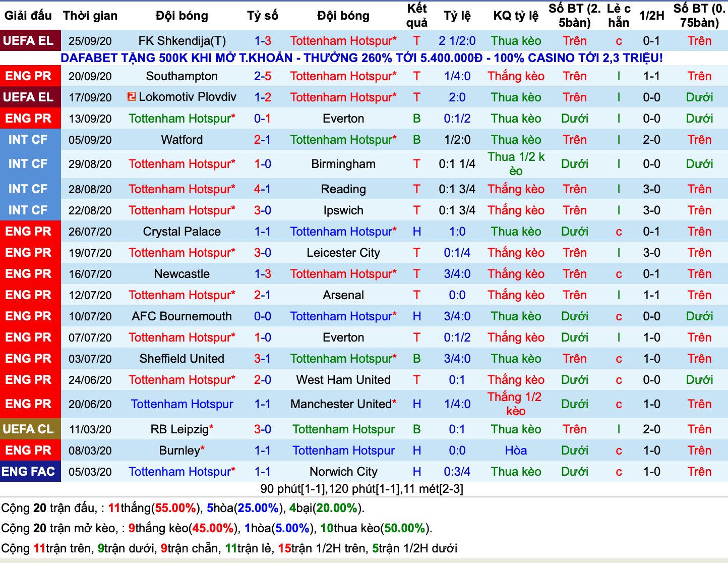Open Southampton team link
Screen dimensions: 728x563
[182, 76]
